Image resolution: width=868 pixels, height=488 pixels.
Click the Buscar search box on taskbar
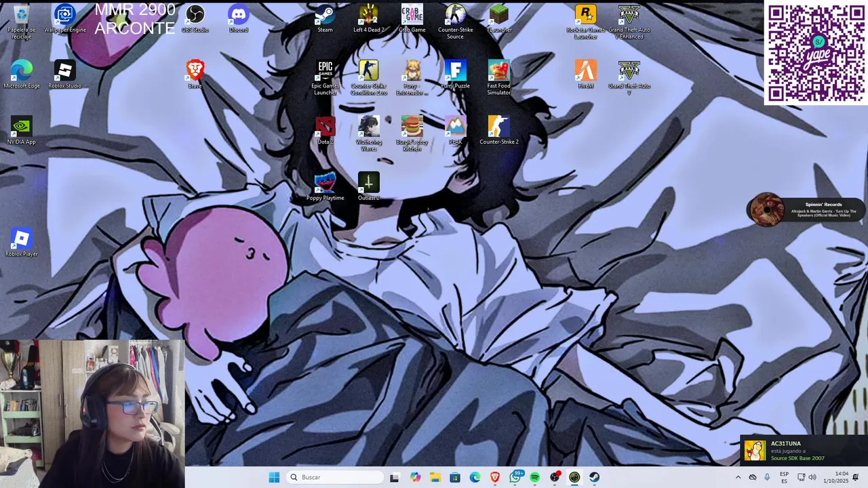coord(335,477)
